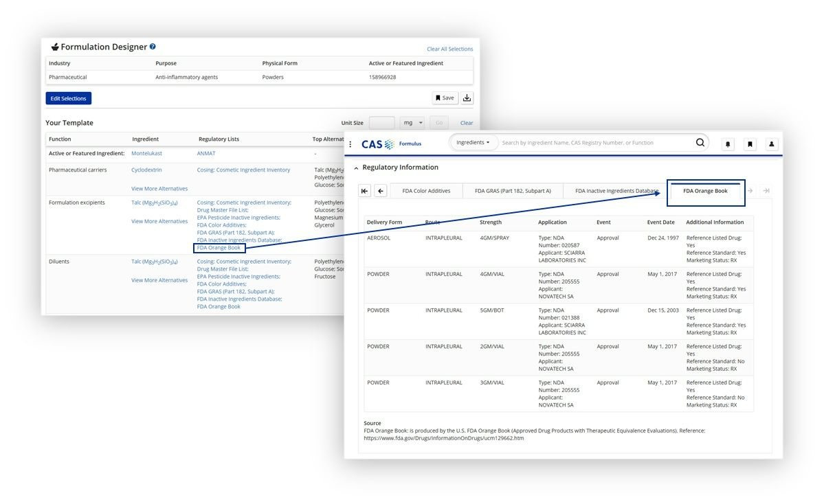The image size is (824, 504).
Task: Open FDA Color Additives link in Formulation excipients
Action: click(x=222, y=225)
